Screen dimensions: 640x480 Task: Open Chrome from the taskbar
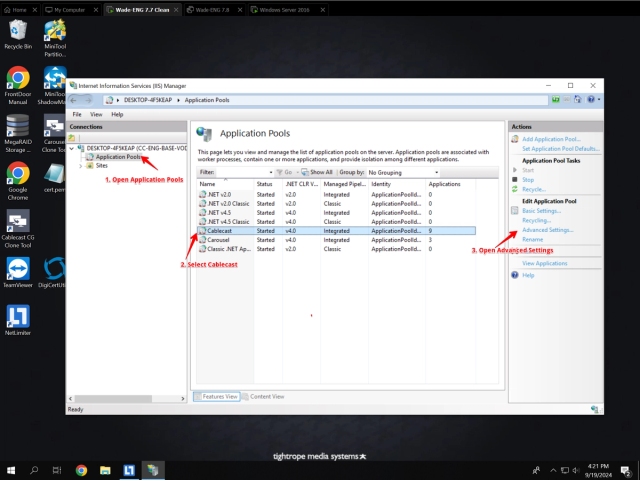point(81,470)
